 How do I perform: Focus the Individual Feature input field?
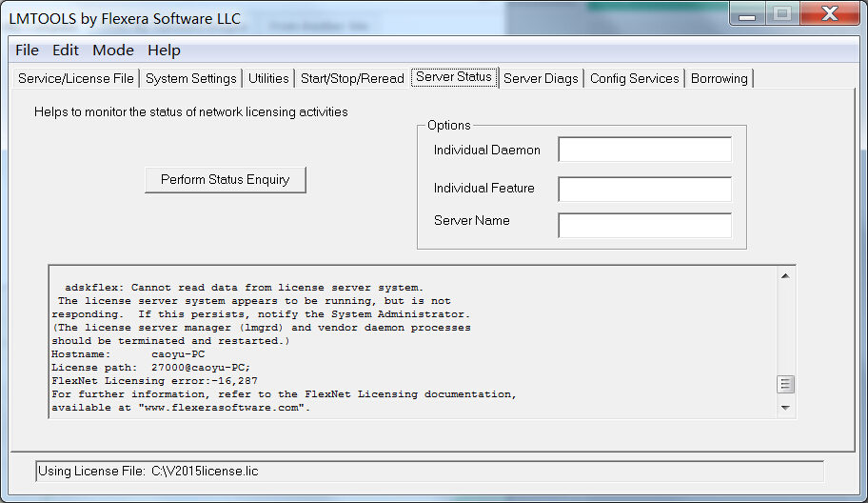(x=645, y=189)
